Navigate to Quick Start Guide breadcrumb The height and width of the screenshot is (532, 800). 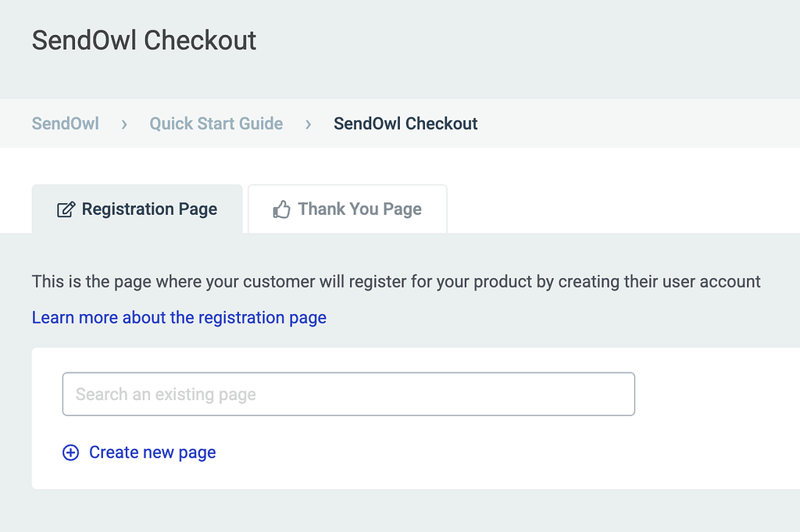tap(216, 123)
